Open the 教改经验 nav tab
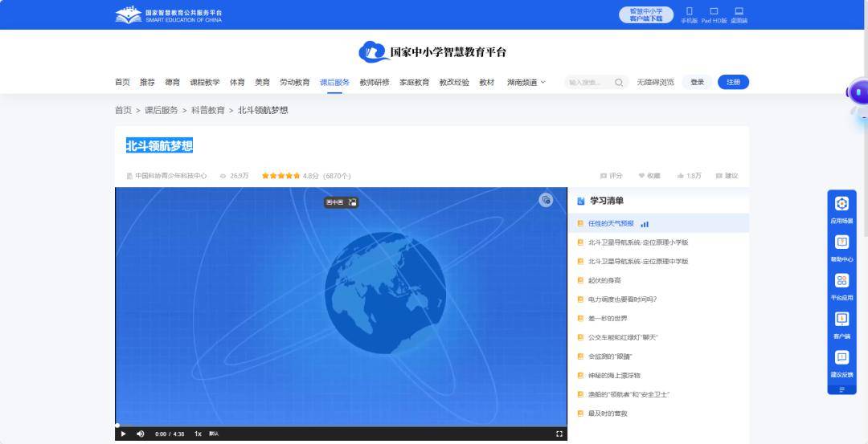Image resolution: width=868 pixels, height=444 pixels. click(x=454, y=83)
